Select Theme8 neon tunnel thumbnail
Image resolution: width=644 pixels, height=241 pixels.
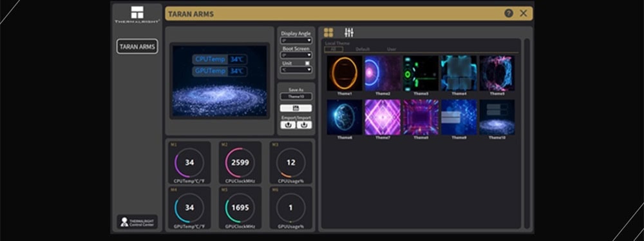(421, 117)
